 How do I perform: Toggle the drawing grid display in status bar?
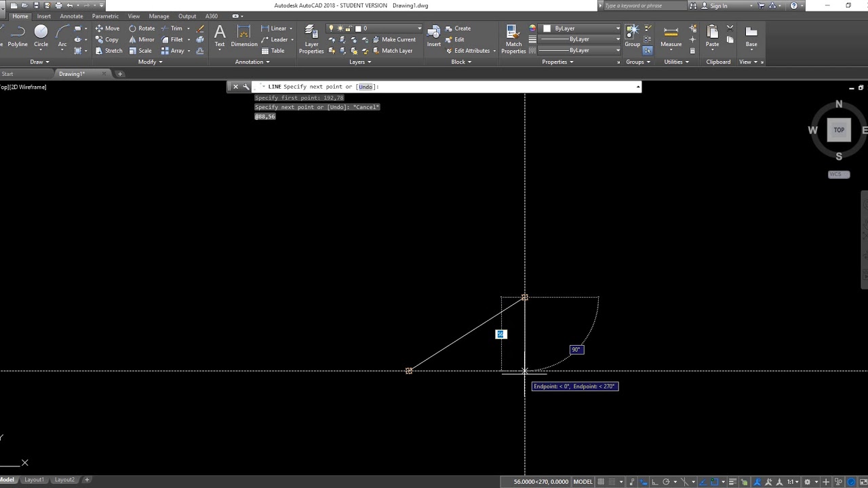(601, 481)
